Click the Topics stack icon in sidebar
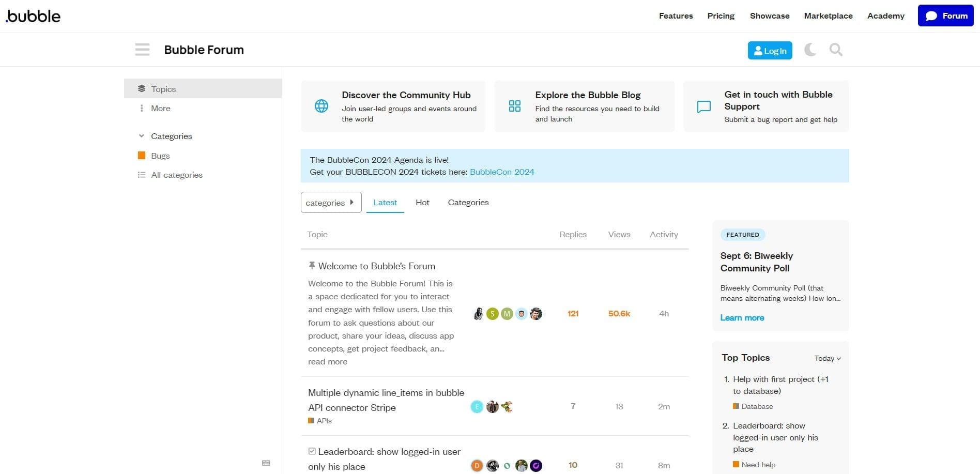The width and height of the screenshot is (980, 474). click(x=142, y=89)
